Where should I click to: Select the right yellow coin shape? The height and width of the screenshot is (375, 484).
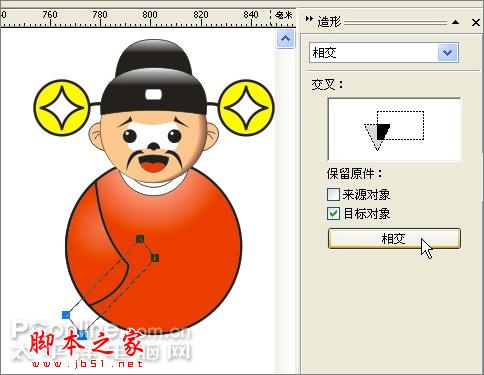coord(246,107)
